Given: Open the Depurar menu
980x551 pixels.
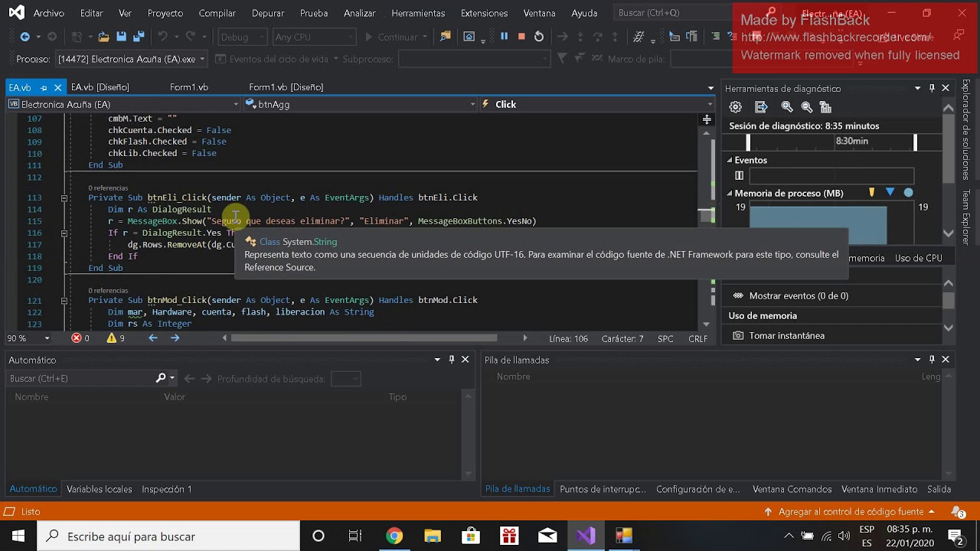Looking at the screenshot, I should [268, 13].
